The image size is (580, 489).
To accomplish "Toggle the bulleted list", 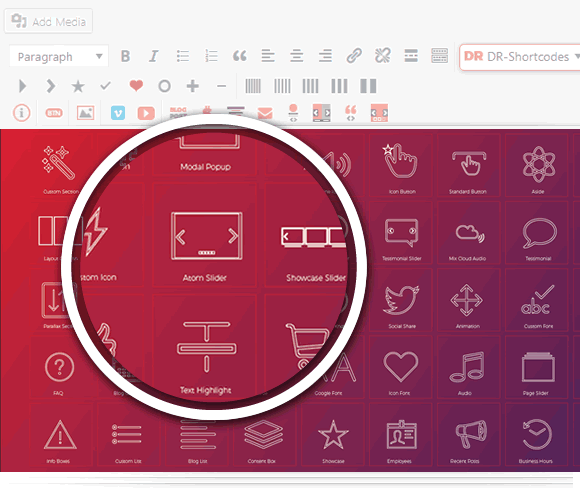I will (x=183, y=56).
